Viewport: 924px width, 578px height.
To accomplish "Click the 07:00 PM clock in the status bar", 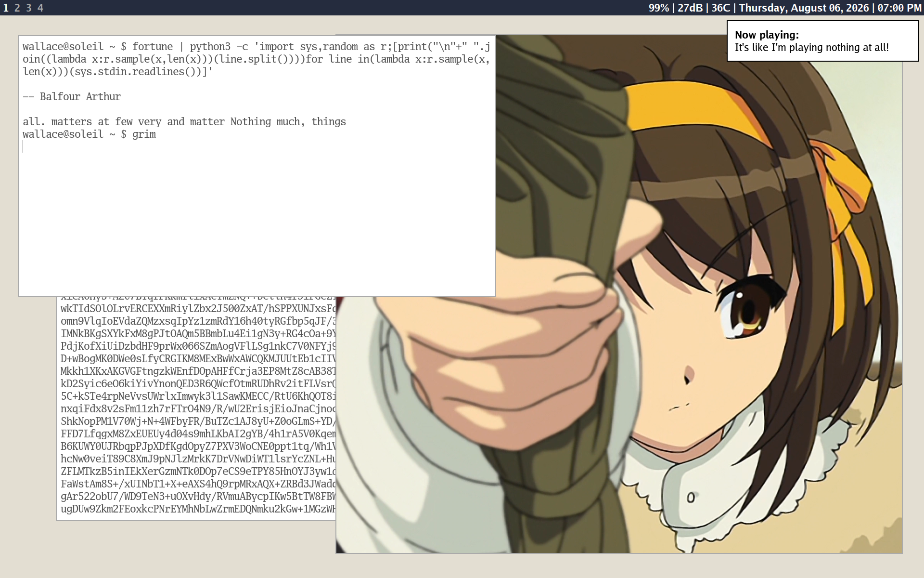I will [x=899, y=8].
